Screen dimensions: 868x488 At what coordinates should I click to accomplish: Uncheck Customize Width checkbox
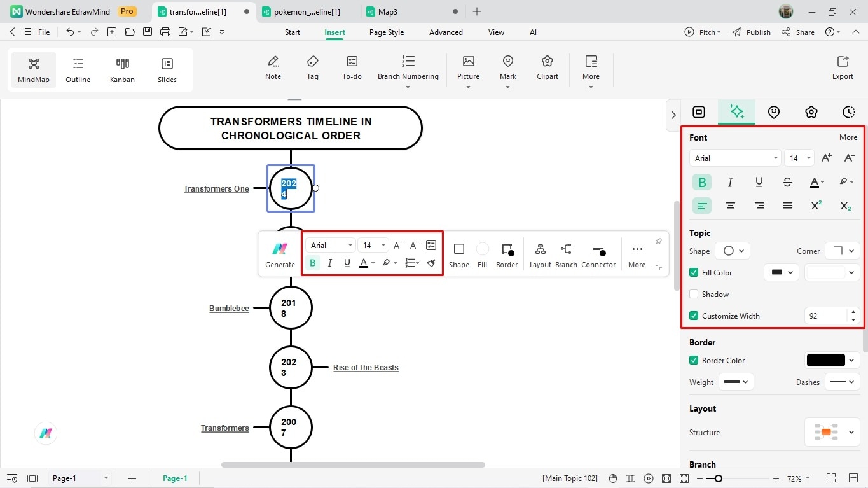(x=694, y=316)
